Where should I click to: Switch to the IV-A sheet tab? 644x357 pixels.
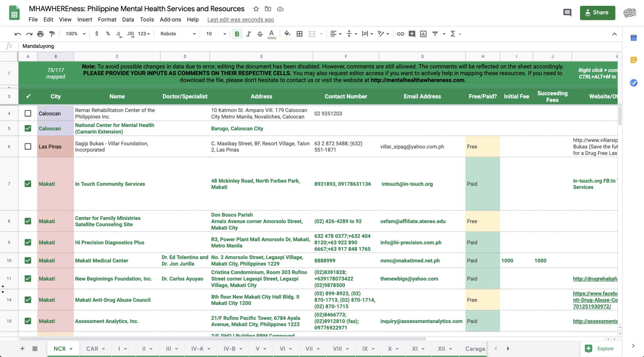(197, 349)
